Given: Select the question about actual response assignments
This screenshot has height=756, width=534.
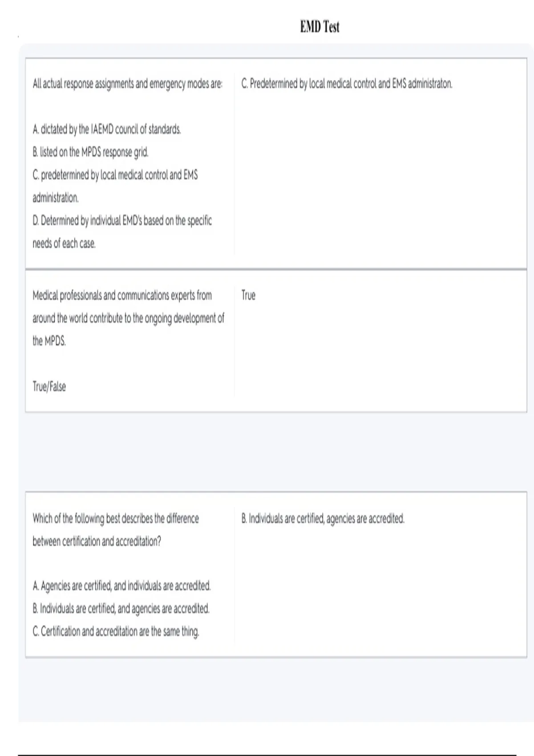Looking at the screenshot, I should (128, 84).
